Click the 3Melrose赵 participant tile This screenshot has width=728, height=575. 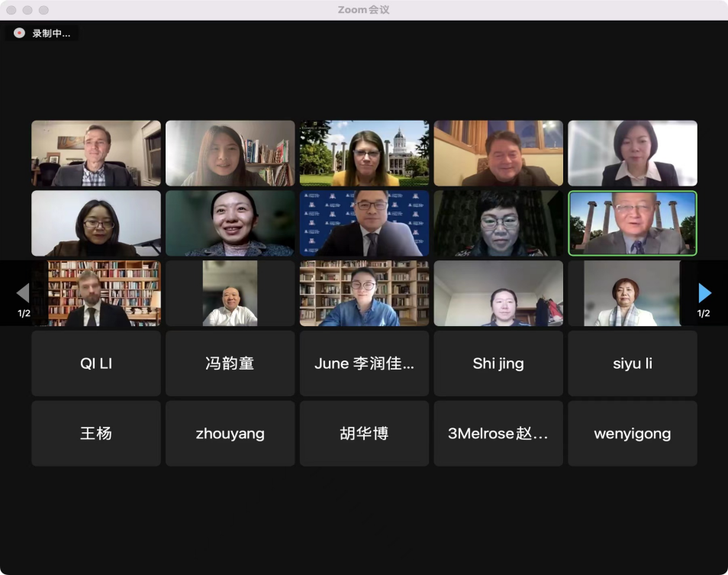tap(498, 434)
